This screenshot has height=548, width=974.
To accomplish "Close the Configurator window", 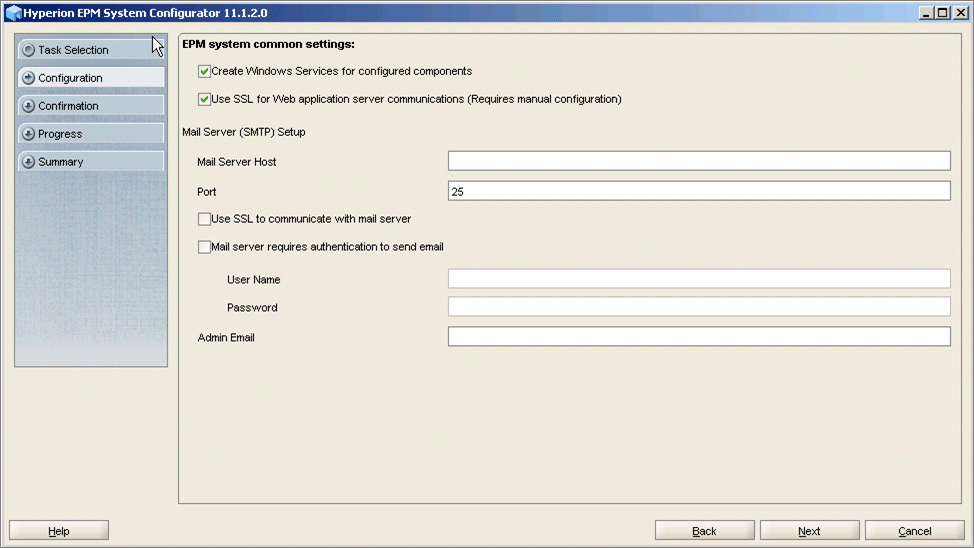I will (960, 12).
